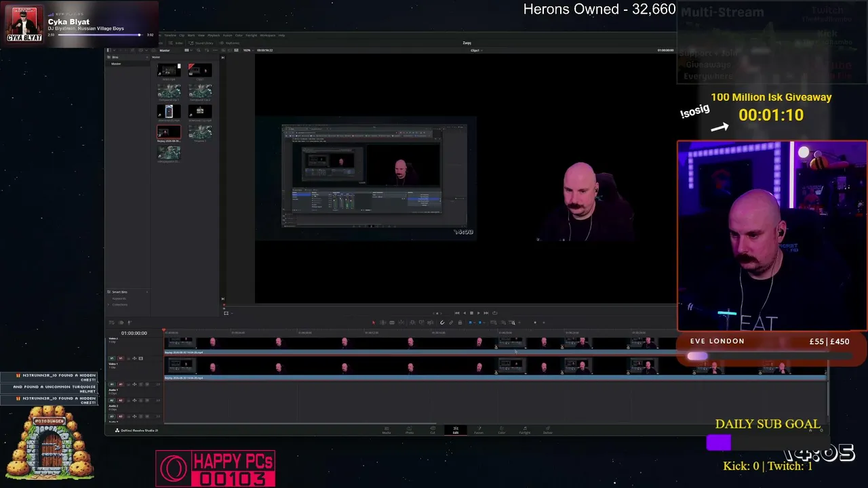Click the timeline timecode 01:00:00:00 field
The height and width of the screenshot is (488, 868).
click(134, 333)
